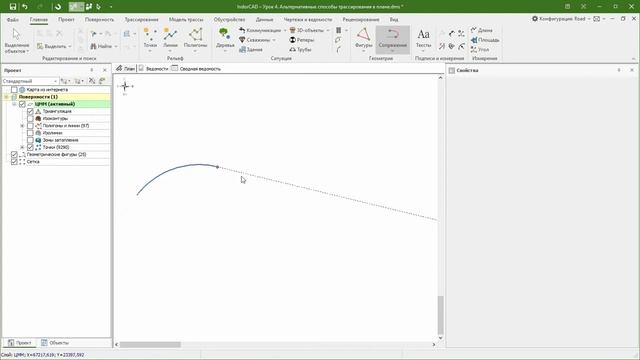
Task: Click the Трубы pipes icon
Action: click(x=292, y=49)
